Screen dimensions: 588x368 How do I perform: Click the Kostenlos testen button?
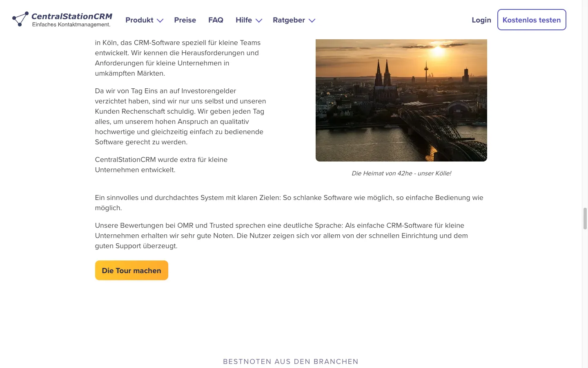pyautogui.click(x=532, y=20)
